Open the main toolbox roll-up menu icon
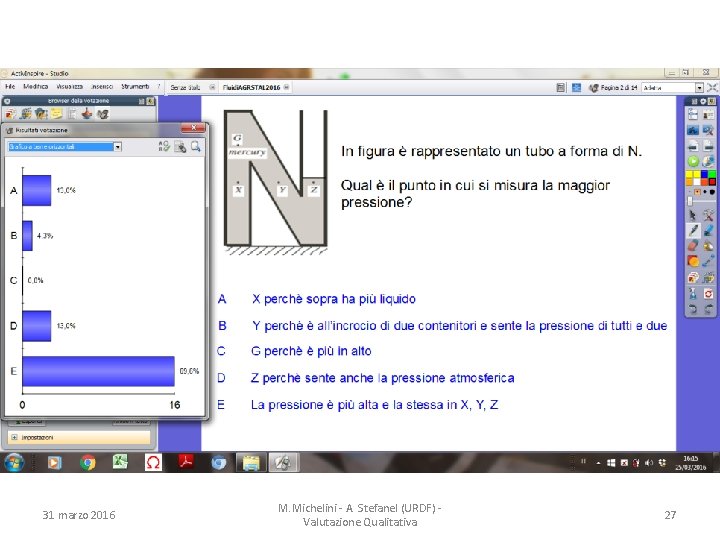This screenshot has height=540, width=720. pyautogui.click(x=694, y=101)
